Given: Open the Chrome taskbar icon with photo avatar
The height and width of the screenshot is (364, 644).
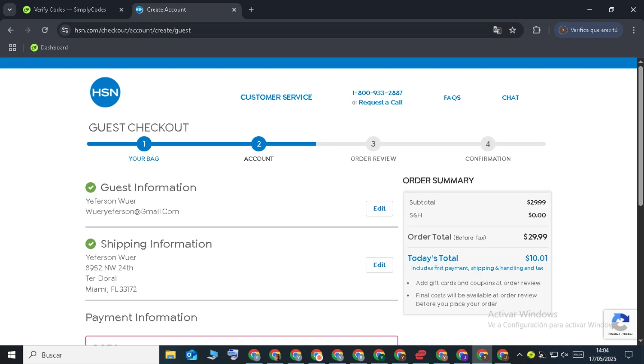Looking at the screenshot, I should [275, 355].
